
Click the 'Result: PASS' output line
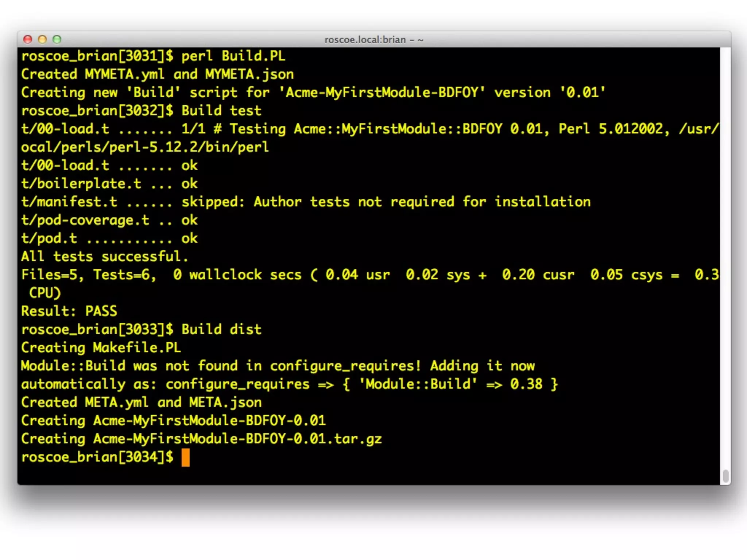pos(69,311)
